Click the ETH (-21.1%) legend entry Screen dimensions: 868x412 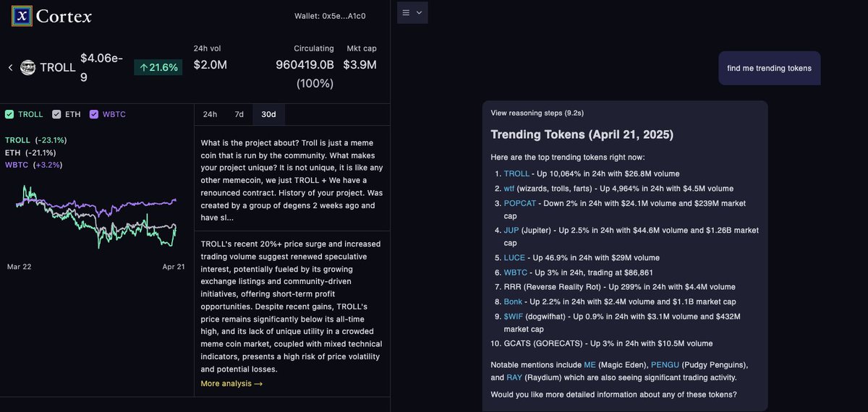(x=30, y=153)
